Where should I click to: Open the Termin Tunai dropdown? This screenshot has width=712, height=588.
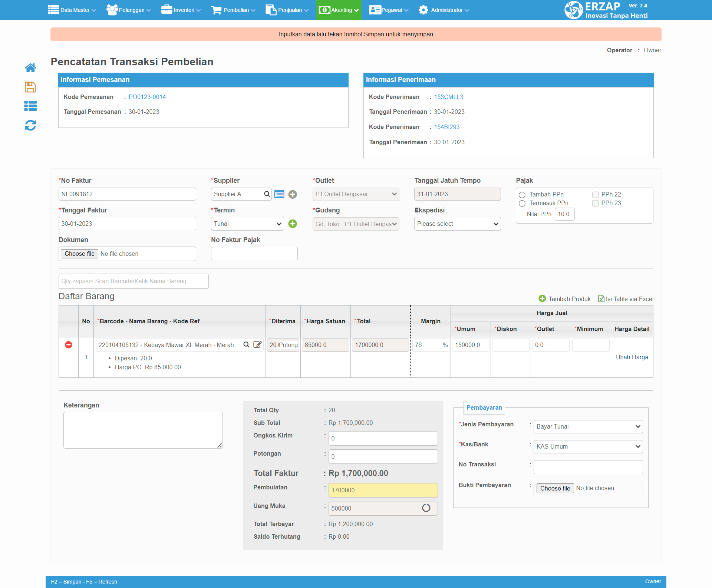[x=247, y=224]
